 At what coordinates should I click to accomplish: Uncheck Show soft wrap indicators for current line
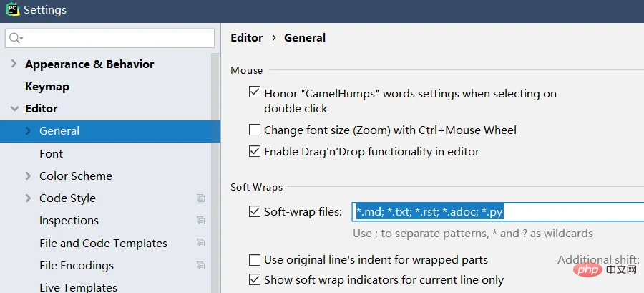255,280
